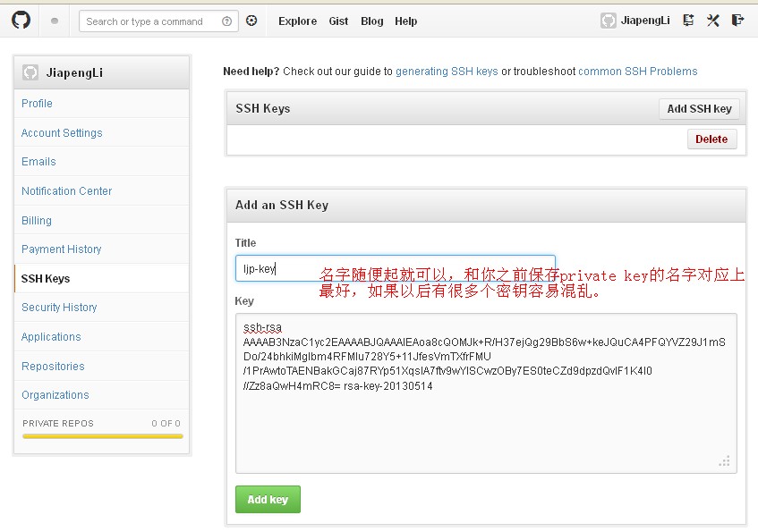This screenshot has width=758, height=532.
Task: Click the sign out door icon
Action: (x=737, y=20)
